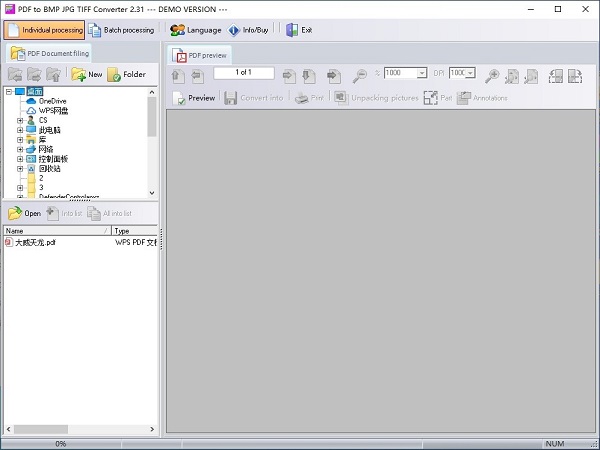
Task: Click the Folder button
Action: tap(126, 74)
